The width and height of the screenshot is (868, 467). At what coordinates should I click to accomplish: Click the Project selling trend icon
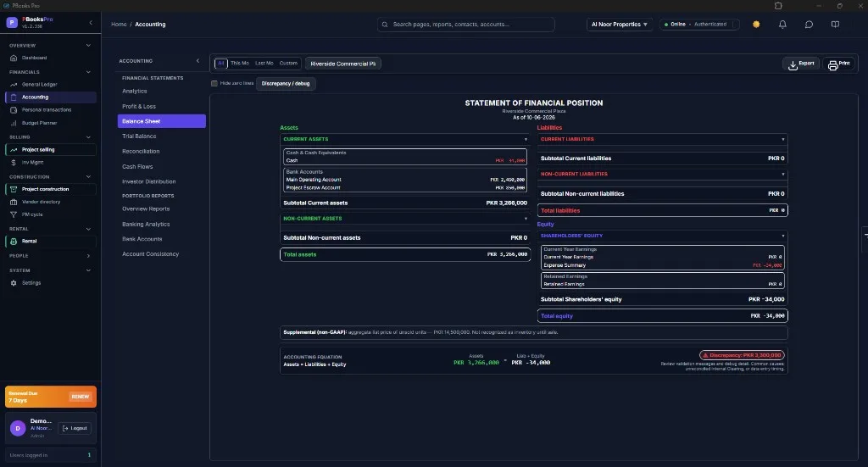tap(14, 150)
